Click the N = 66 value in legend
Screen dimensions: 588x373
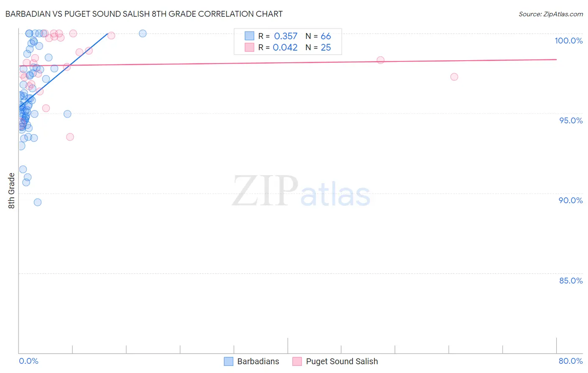click(318, 36)
